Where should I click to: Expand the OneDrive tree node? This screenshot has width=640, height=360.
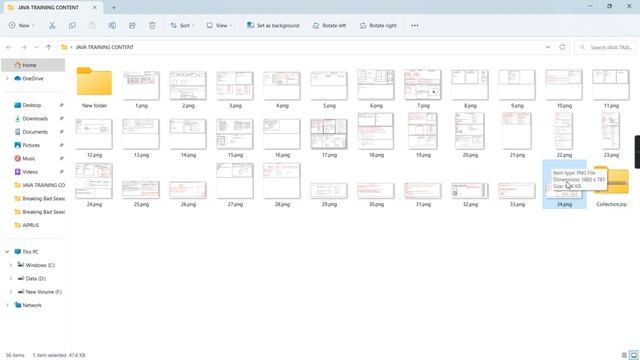pos(7,78)
